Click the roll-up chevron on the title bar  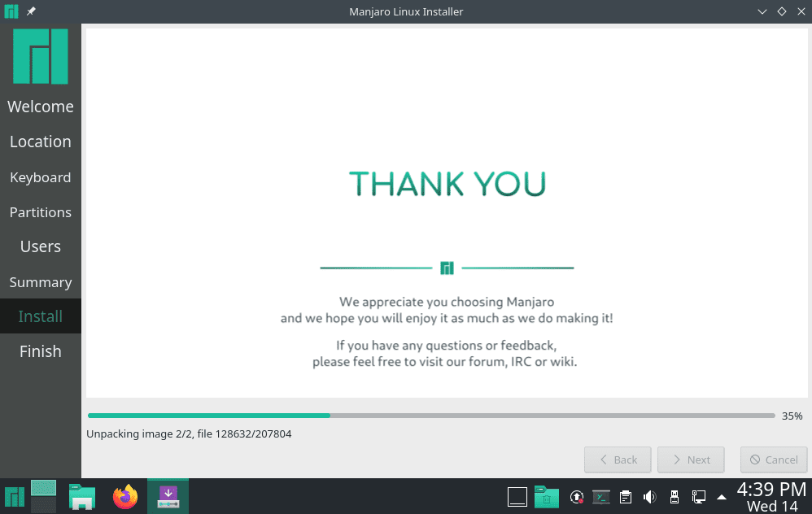pos(762,11)
